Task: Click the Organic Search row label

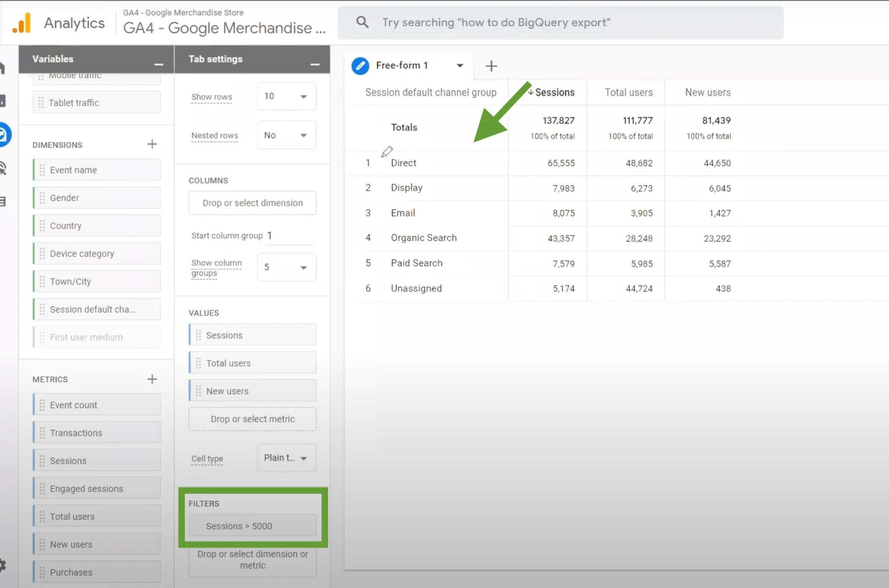Action: (424, 238)
